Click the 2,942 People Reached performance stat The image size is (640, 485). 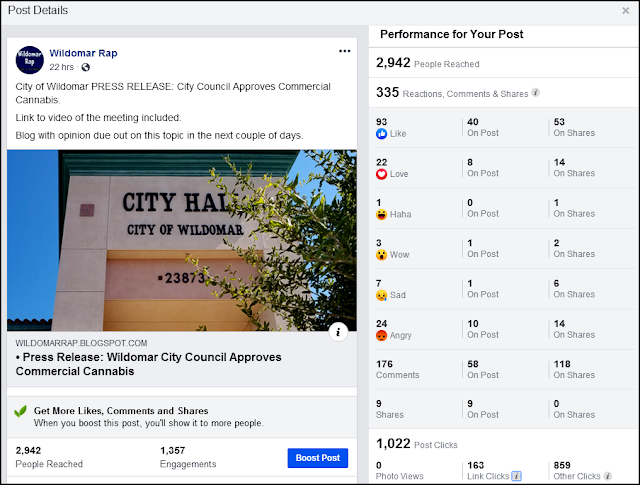(x=428, y=63)
